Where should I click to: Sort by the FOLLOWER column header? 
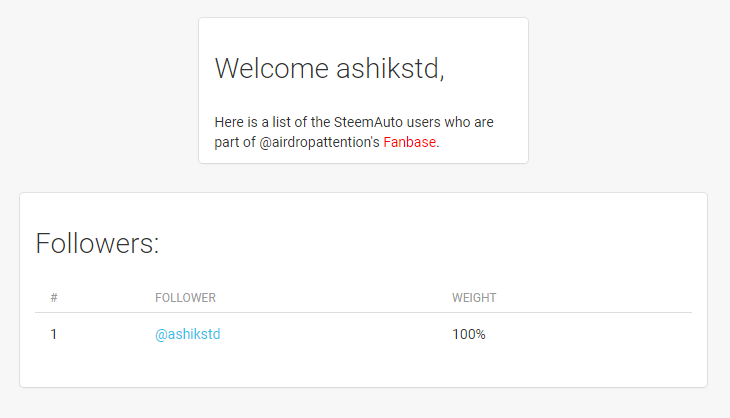click(185, 298)
